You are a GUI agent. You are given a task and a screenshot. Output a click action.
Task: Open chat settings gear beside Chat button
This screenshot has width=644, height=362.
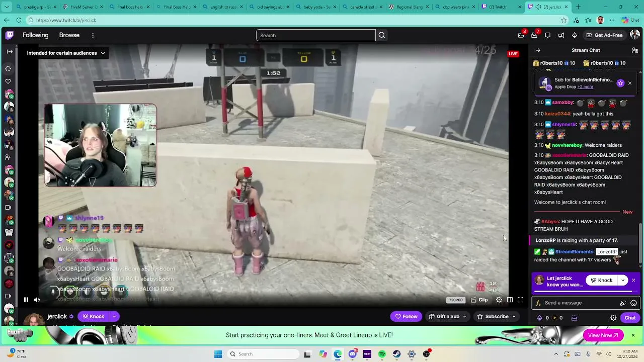(613, 318)
